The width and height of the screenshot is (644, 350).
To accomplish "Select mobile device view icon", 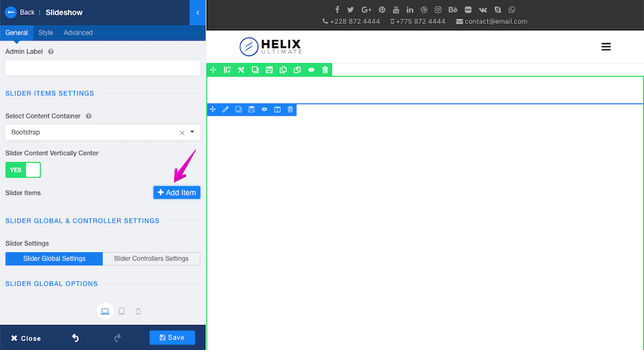I will coord(138,311).
